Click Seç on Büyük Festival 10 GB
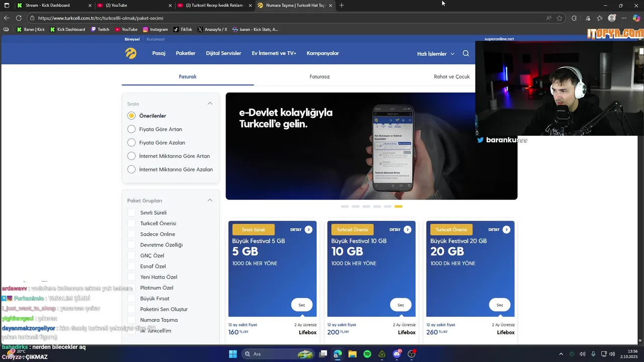Viewport: 644px width, 362px height. tap(400, 305)
